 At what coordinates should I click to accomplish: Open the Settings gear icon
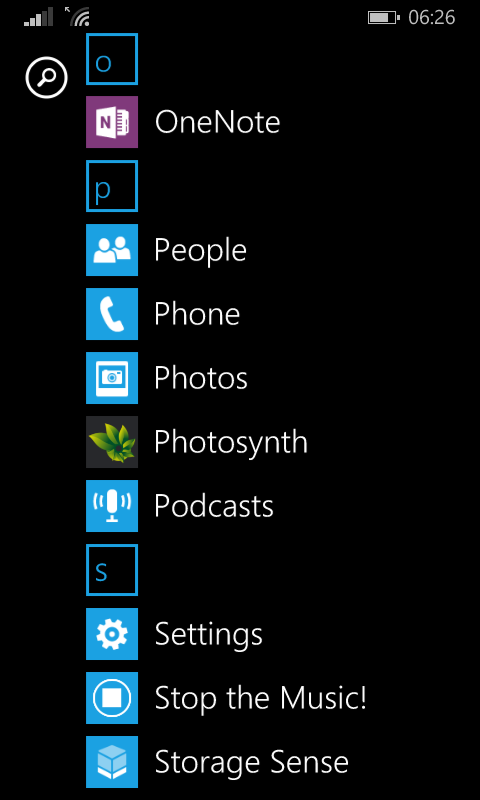coord(112,634)
